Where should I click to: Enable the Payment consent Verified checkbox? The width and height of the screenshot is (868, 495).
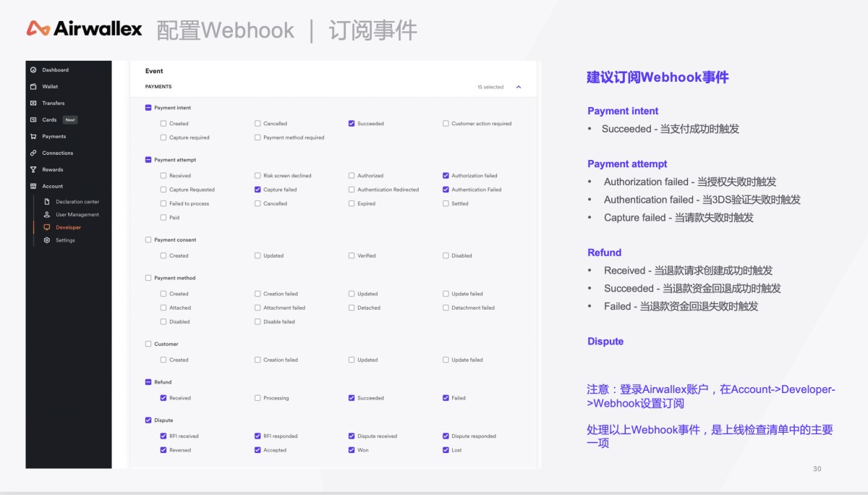point(352,255)
